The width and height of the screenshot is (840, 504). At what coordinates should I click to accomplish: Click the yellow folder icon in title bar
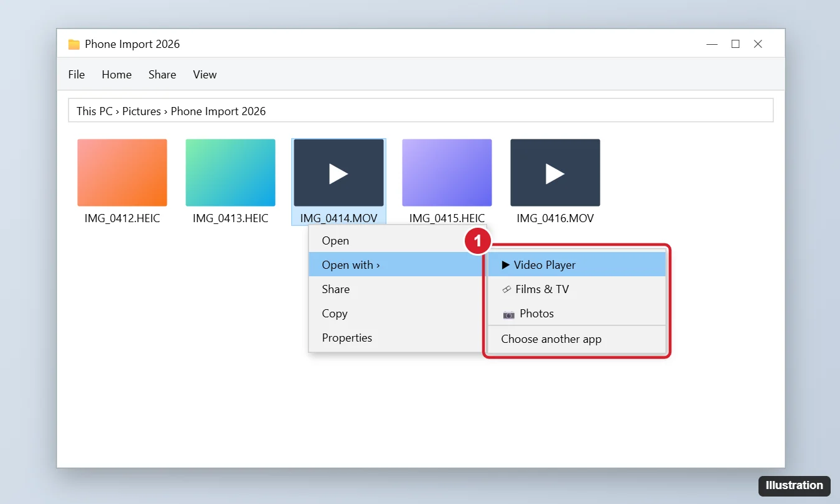(x=74, y=44)
